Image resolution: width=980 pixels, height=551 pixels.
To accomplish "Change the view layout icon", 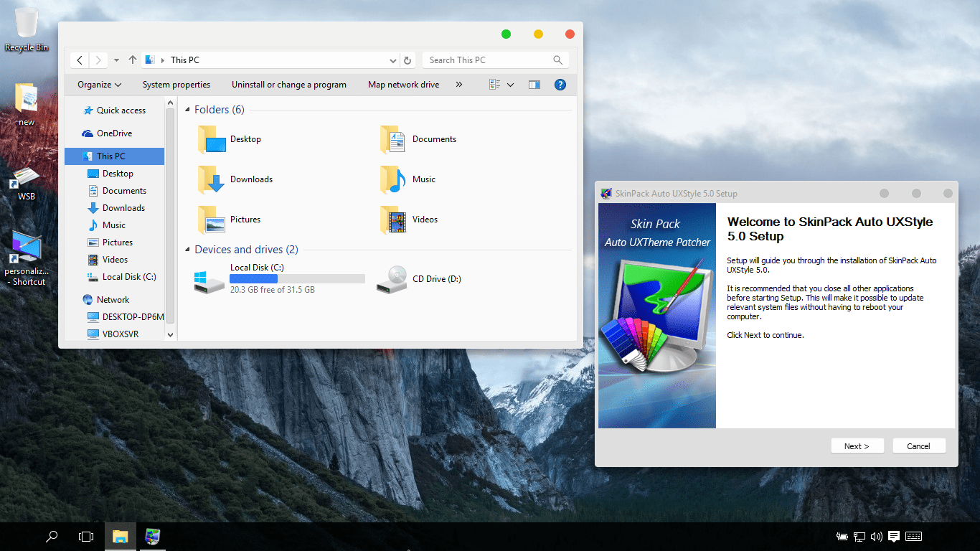I will (495, 85).
